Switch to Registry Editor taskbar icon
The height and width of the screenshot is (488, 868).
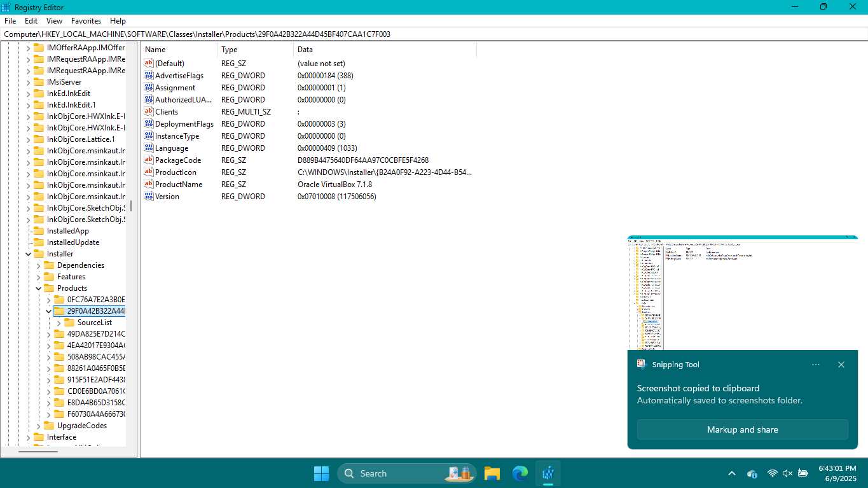(x=548, y=473)
